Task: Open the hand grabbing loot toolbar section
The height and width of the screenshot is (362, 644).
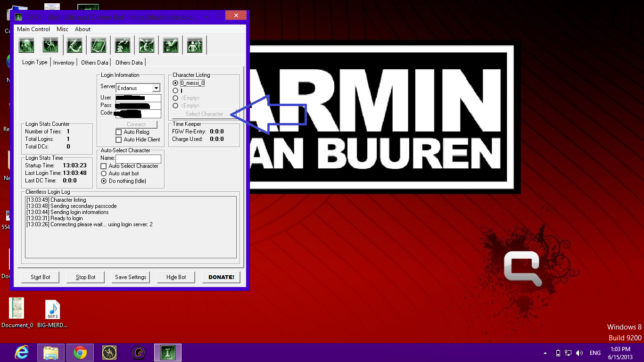Action: (171, 46)
